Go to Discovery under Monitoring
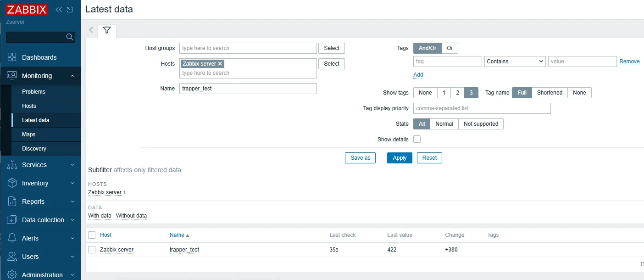644x280 pixels. tap(34, 149)
